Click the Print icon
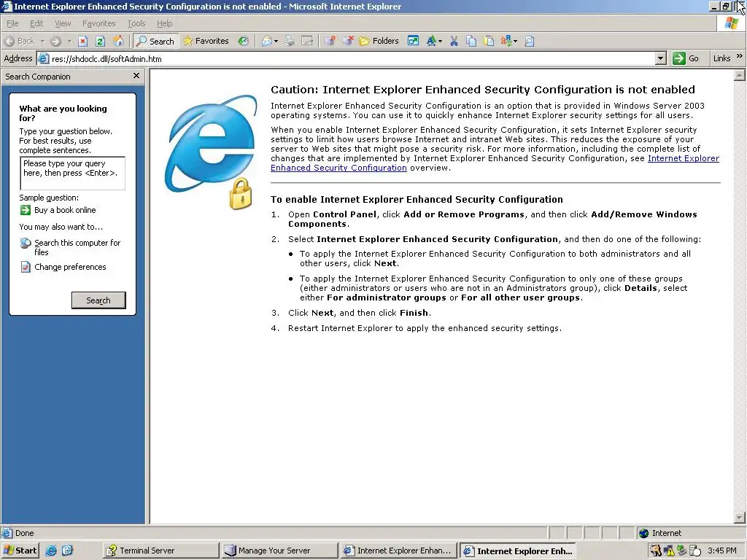 pos(289,42)
